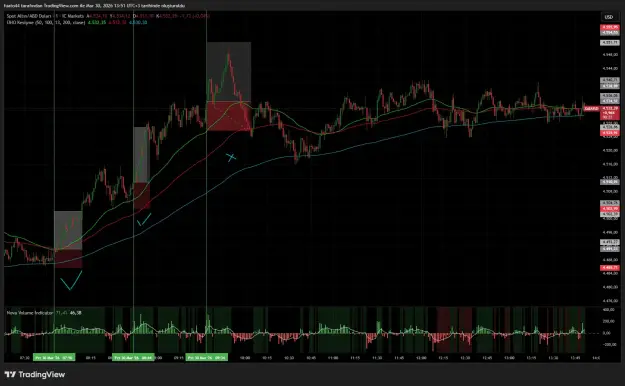Image resolution: width=625 pixels, height=386 pixels.
Task: Open the USD currency selector on price axis
Action: point(609,17)
